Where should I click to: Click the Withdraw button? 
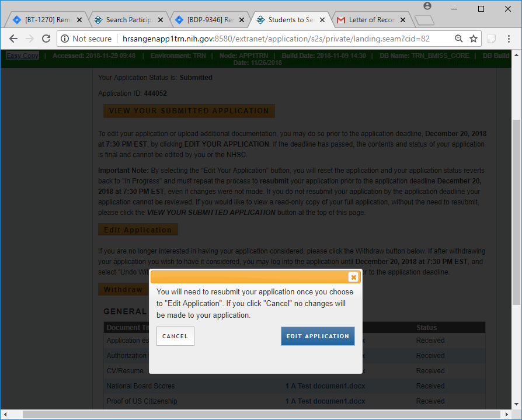click(x=124, y=289)
